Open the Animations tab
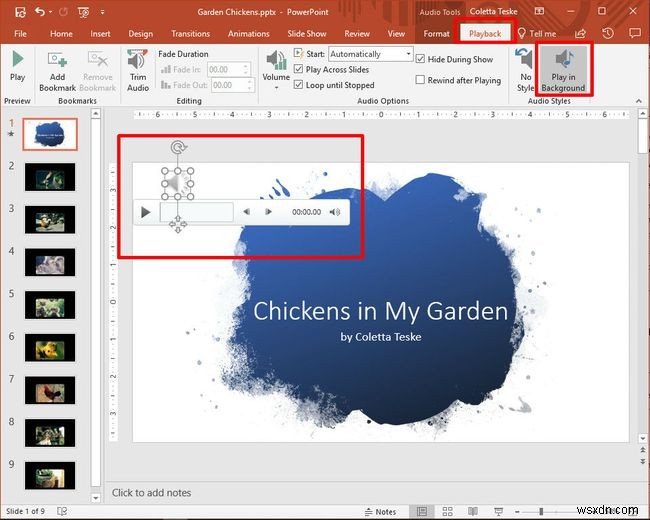650x520 pixels. coord(248,34)
